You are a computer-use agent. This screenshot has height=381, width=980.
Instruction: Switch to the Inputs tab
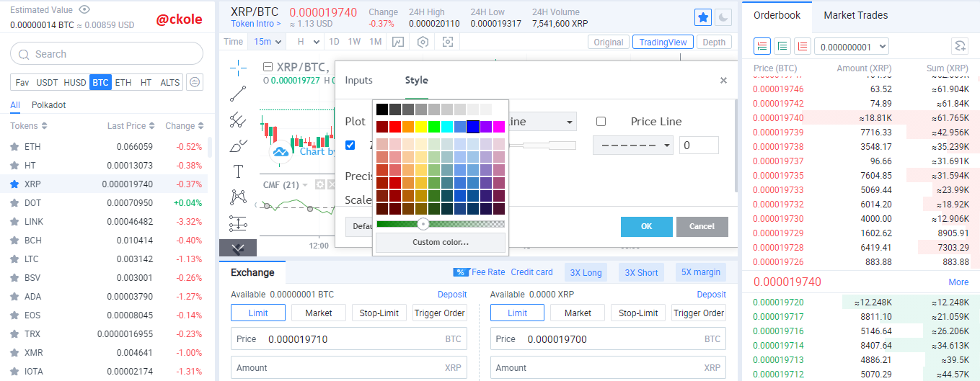pyautogui.click(x=358, y=80)
